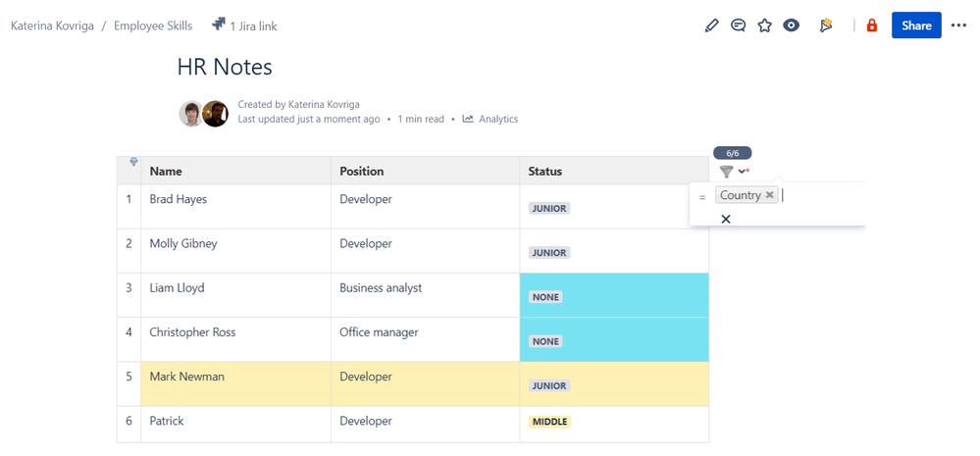
Task: Open the 1 Jira link item
Action: pyautogui.click(x=244, y=25)
